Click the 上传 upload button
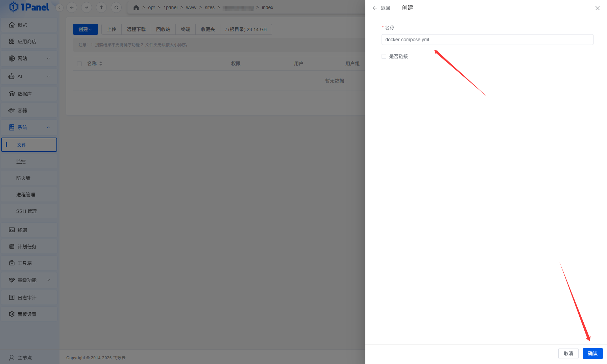The image size is (607, 364). (x=112, y=29)
